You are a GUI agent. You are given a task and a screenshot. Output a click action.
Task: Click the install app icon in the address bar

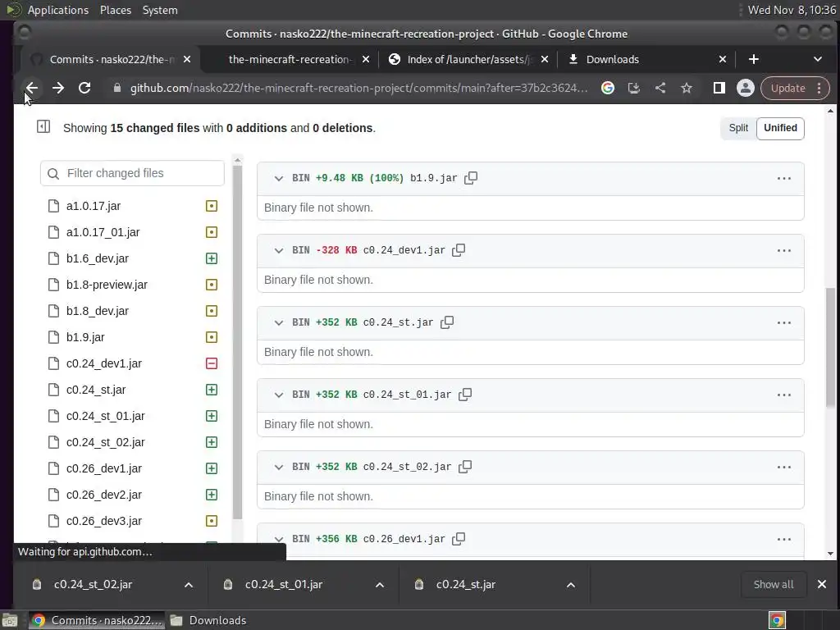click(x=634, y=89)
